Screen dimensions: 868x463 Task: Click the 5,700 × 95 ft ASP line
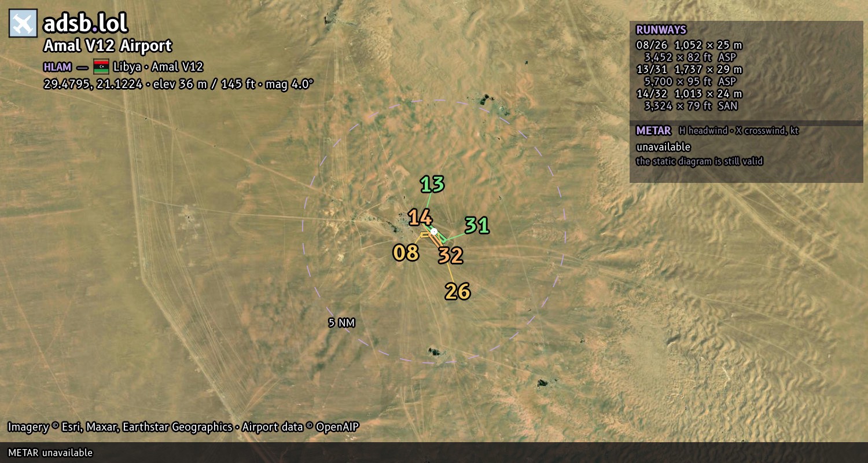(x=691, y=82)
